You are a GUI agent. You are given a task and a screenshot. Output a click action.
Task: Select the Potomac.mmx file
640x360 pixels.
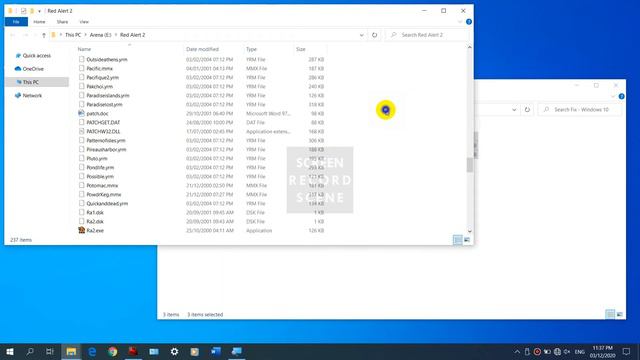102,185
